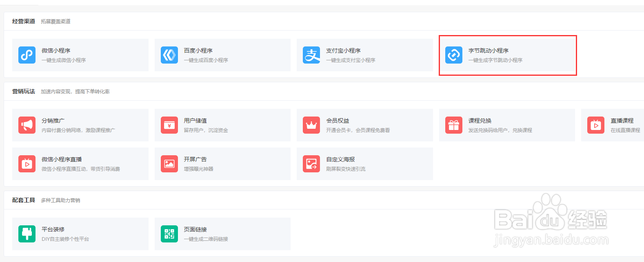Click subtitle 加速内容变现，提高下单转化率

(x=75, y=92)
